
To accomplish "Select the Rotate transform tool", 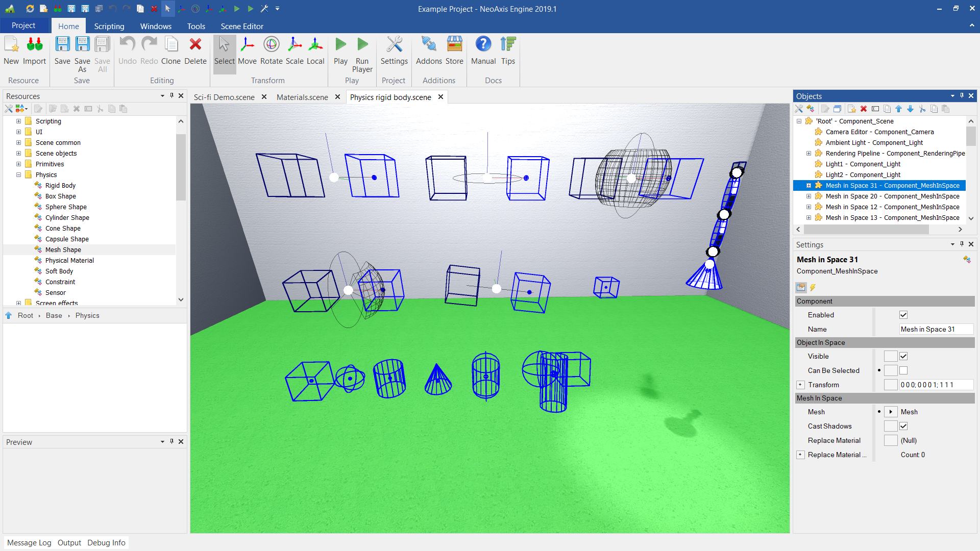I will click(x=271, y=50).
